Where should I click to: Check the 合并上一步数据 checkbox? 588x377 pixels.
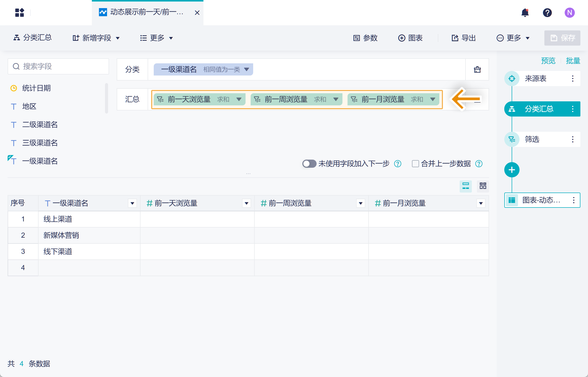coord(415,164)
